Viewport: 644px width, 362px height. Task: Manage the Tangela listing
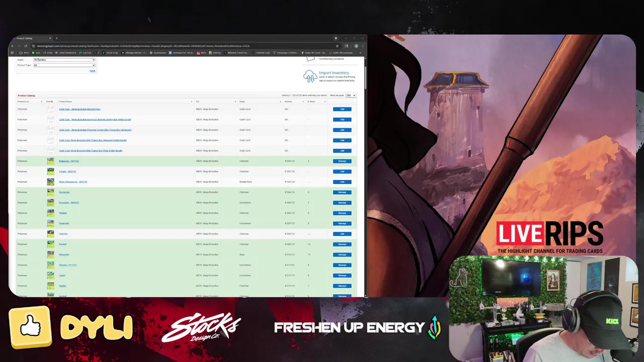coord(342,213)
